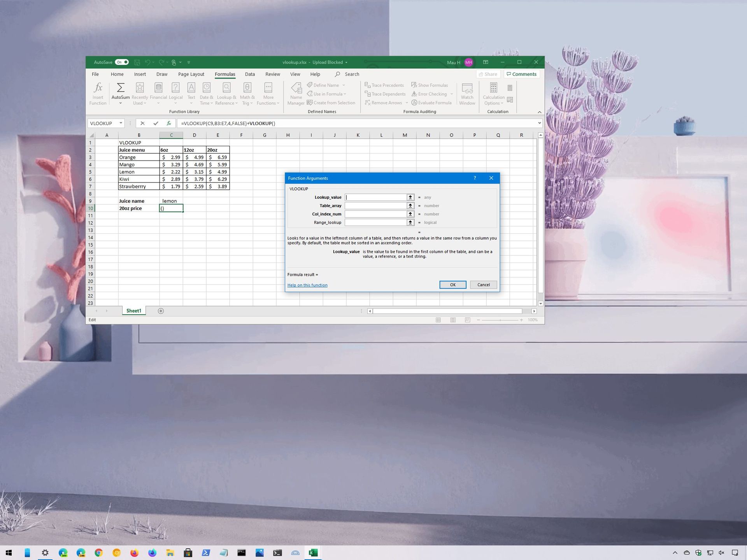The height and width of the screenshot is (560, 747).
Task: Click the Trace Precedents icon
Action: 384,85
